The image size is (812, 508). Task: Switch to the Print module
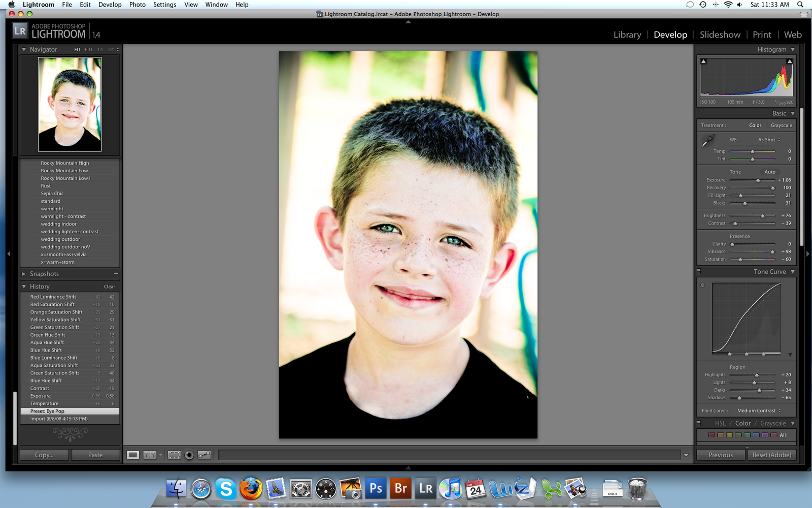tap(762, 35)
